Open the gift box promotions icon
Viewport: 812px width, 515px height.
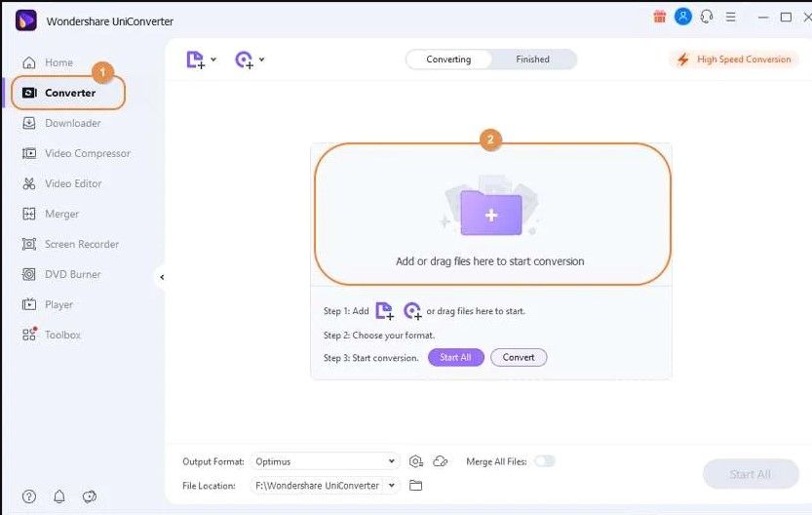click(659, 17)
